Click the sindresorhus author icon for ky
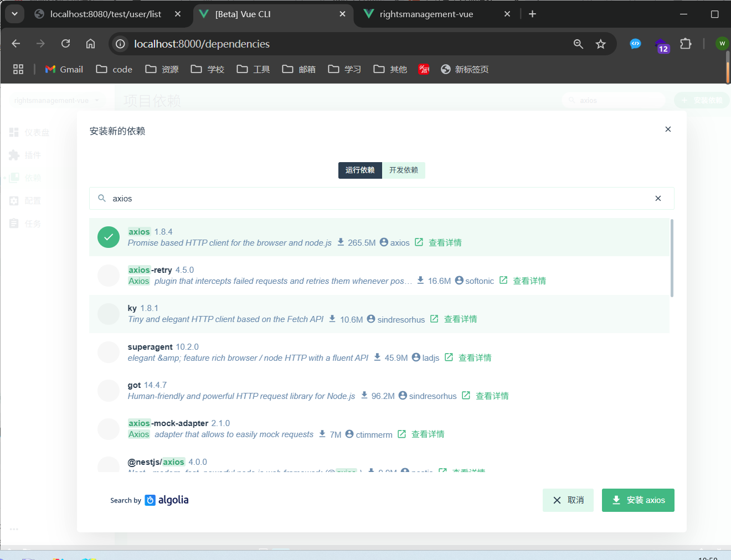This screenshot has width=731, height=560. tap(371, 319)
